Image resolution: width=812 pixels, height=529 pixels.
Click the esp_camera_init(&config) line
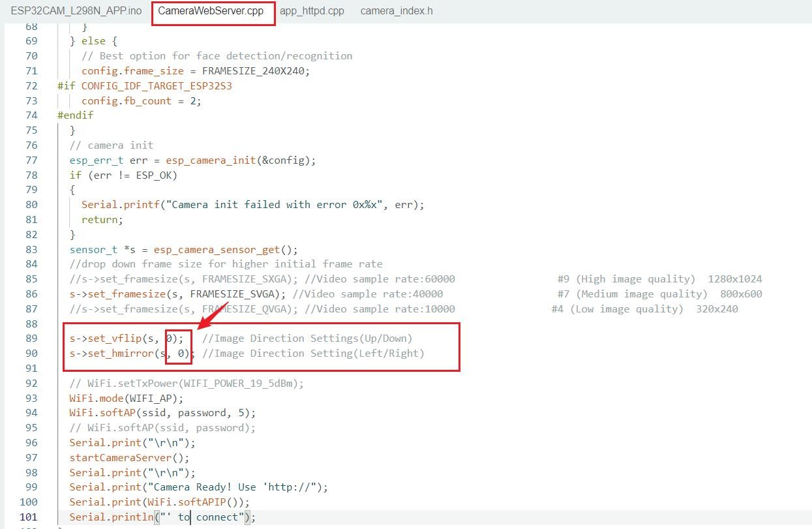193,160
